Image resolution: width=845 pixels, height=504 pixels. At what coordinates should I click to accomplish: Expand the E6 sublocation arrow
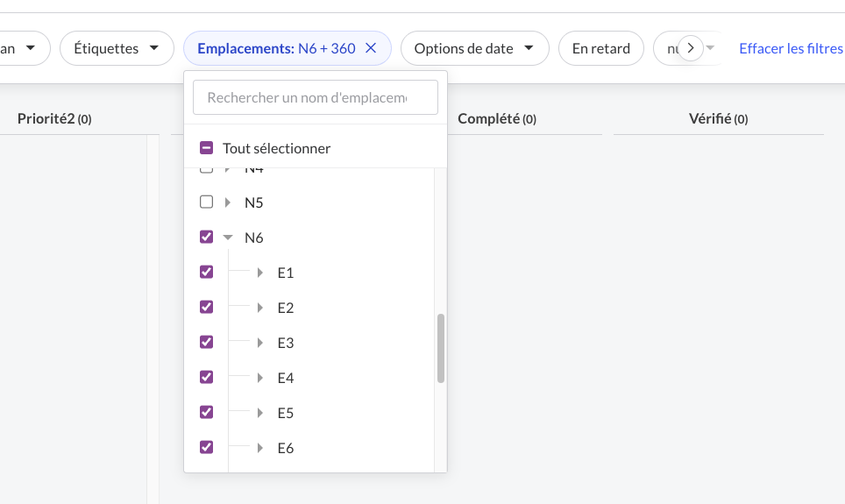click(260, 448)
